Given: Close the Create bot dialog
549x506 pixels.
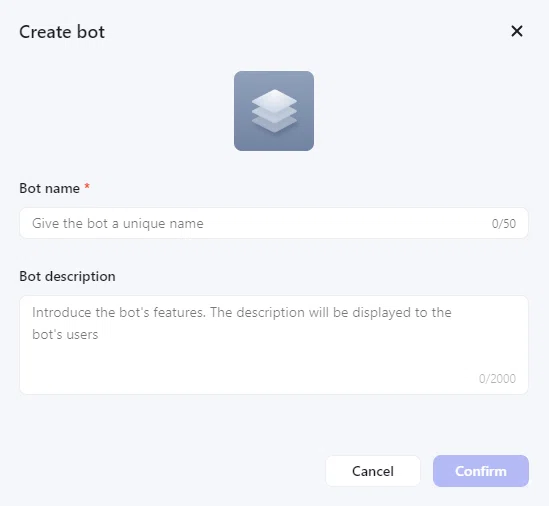Looking at the screenshot, I should pos(517,31).
